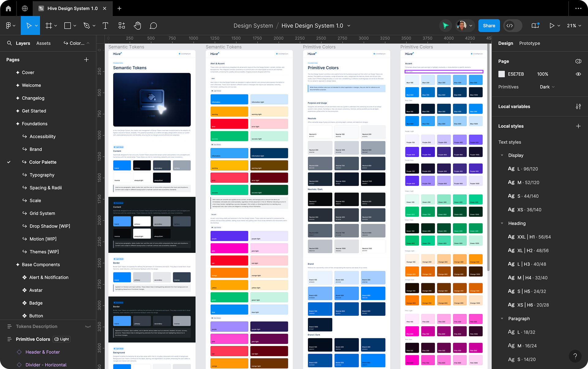588x369 pixels.
Task: Go to the Figma home icon
Action: pos(8,8)
